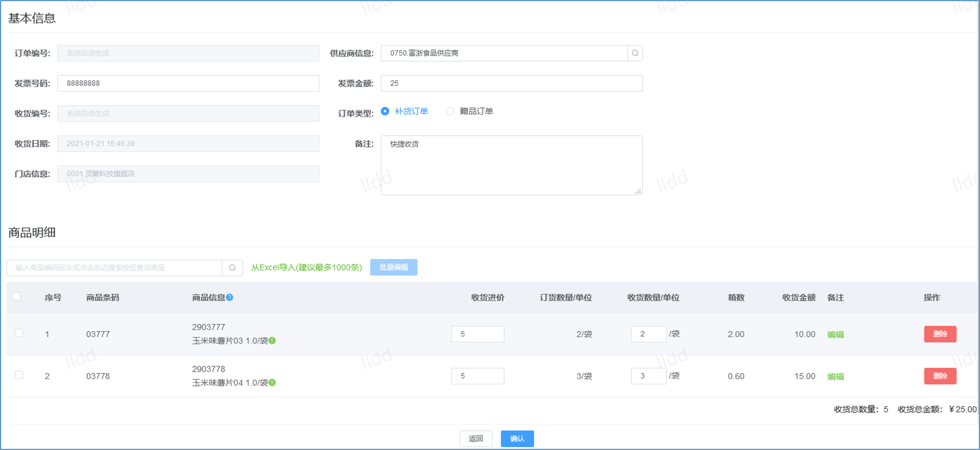
Task: Delete the 03778 product row
Action: (x=940, y=376)
